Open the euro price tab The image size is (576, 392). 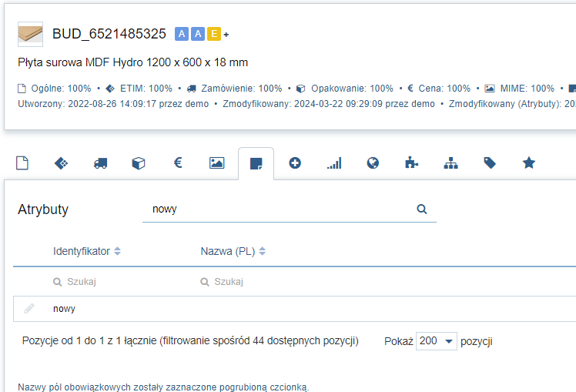click(178, 162)
